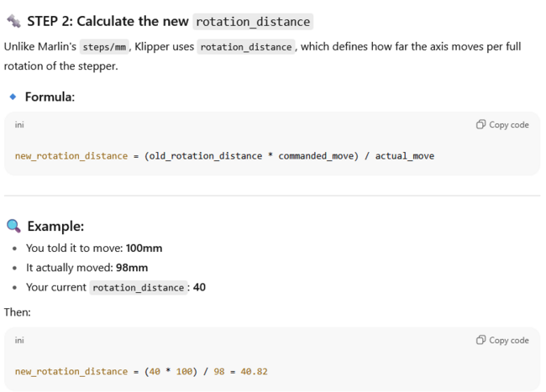Click the rotation_distance tag after 'Klipper uses'
546x392 pixels.
[x=246, y=47]
